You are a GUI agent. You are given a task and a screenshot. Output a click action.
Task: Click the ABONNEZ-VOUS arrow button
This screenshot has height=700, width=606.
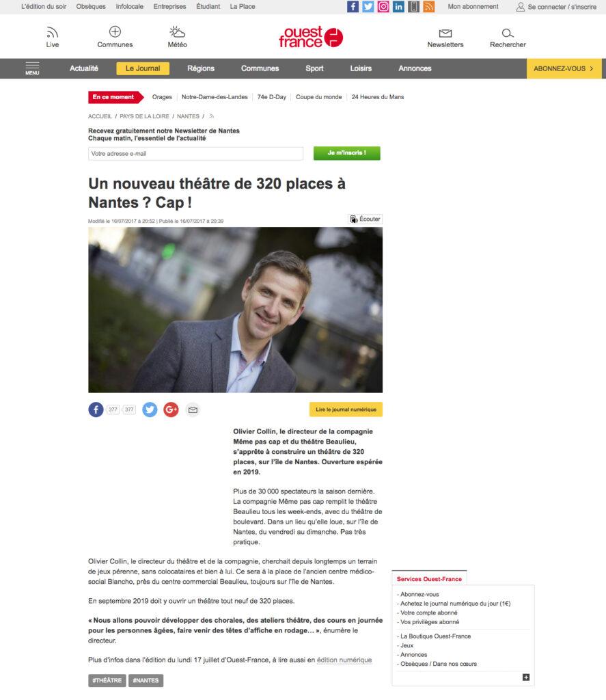564,68
